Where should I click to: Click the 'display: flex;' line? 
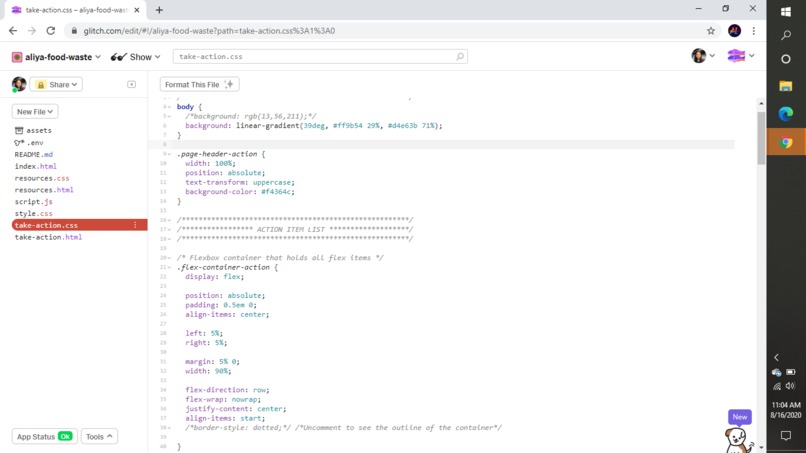[x=214, y=277]
